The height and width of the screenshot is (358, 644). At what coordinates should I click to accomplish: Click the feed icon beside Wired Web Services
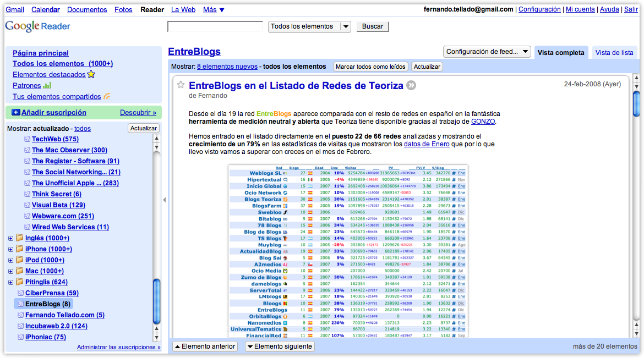coord(27,227)
